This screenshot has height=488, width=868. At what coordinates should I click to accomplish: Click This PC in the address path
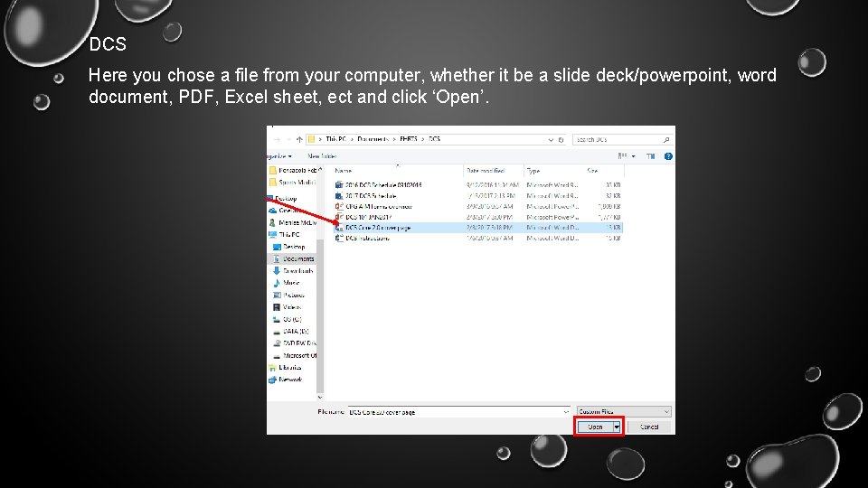coord(336,139)
